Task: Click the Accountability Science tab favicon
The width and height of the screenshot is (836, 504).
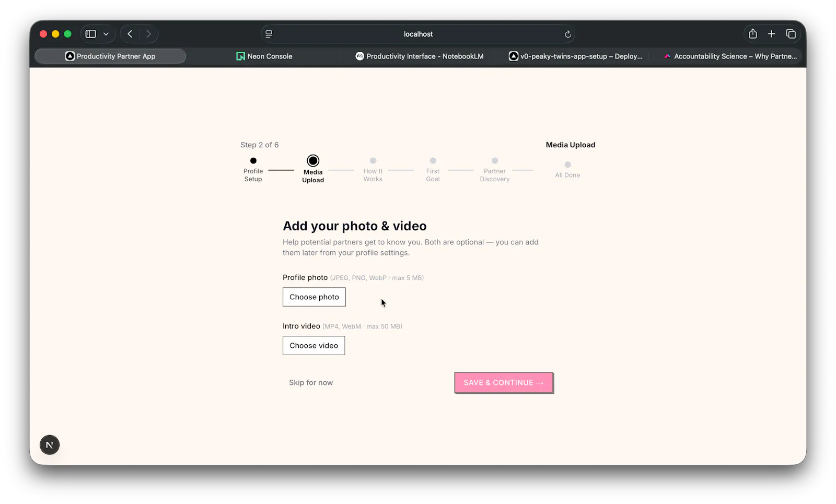Action: (x=667, y=56)
